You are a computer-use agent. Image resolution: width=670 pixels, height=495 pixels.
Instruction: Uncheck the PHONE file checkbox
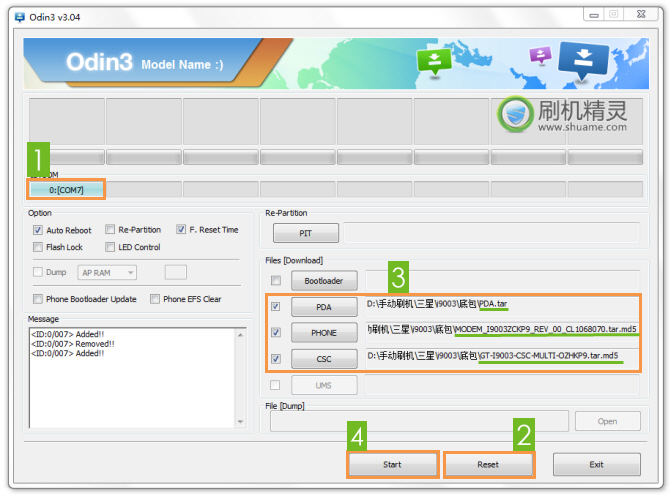pos(276,333)
